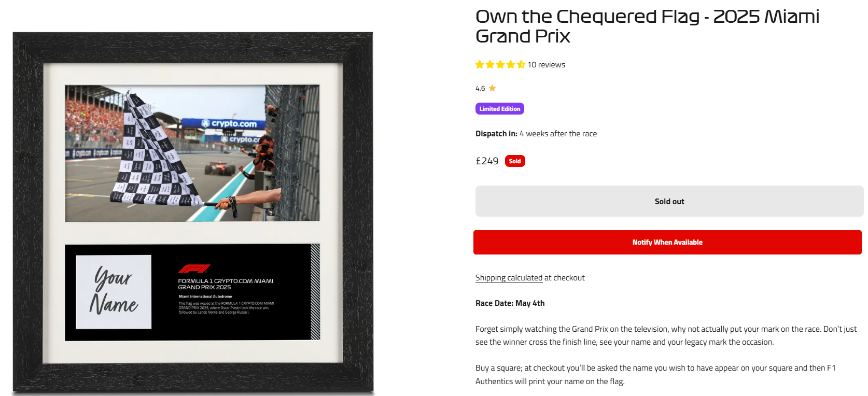Click the F1 logo on the plaque
This screenshot has width=868, height=396.
click(194, 268)
